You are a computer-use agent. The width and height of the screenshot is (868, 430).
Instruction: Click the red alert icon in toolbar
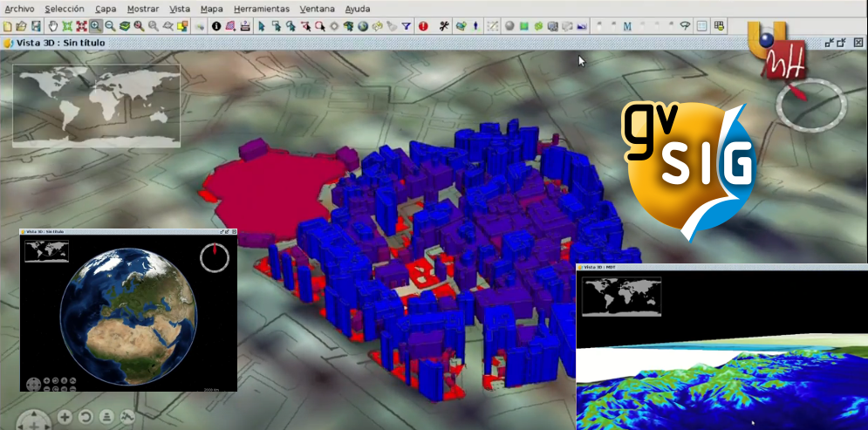coord(423,26)
